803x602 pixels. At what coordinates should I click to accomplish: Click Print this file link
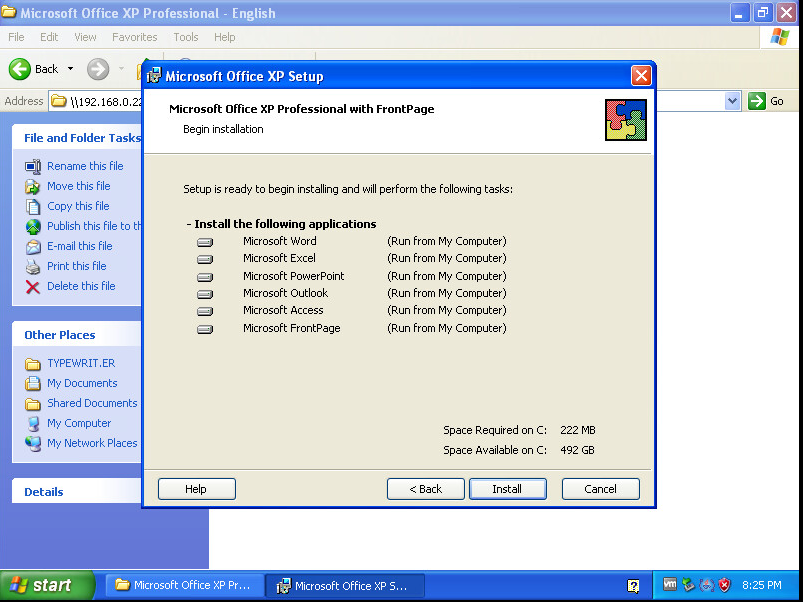pos(76,266)
